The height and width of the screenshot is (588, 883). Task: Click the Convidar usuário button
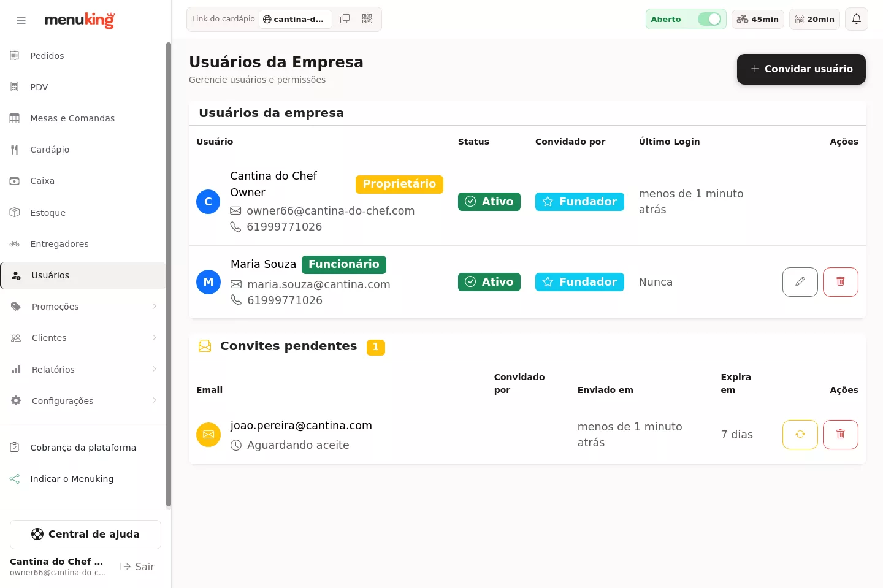801,69
